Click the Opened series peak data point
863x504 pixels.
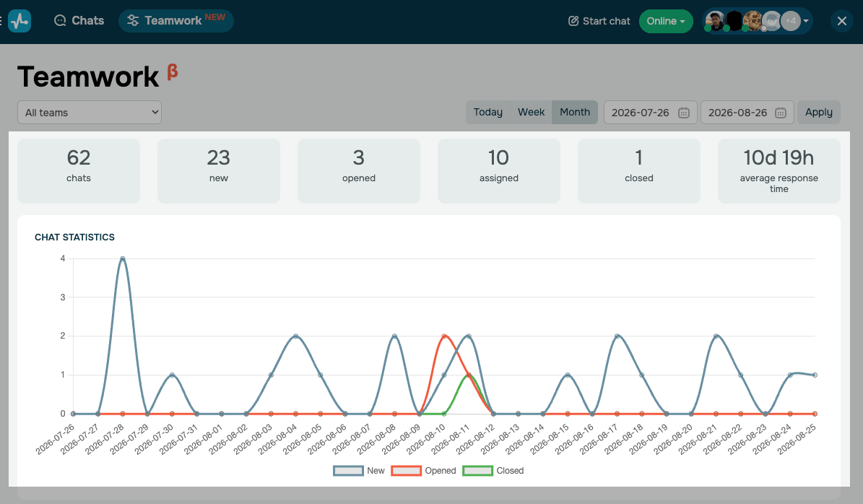(444, 336)
